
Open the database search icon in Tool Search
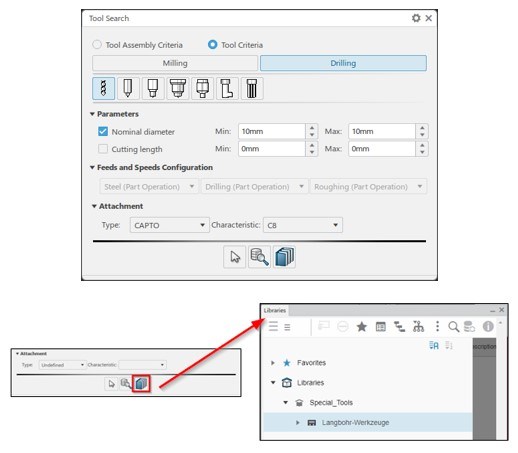pyautogui.click(x=259, y=257)
